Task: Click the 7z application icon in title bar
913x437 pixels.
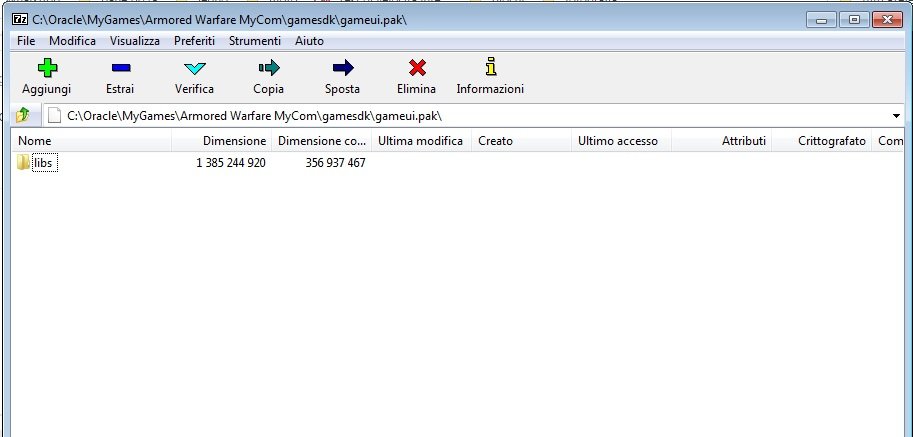Action: [18, 20]
